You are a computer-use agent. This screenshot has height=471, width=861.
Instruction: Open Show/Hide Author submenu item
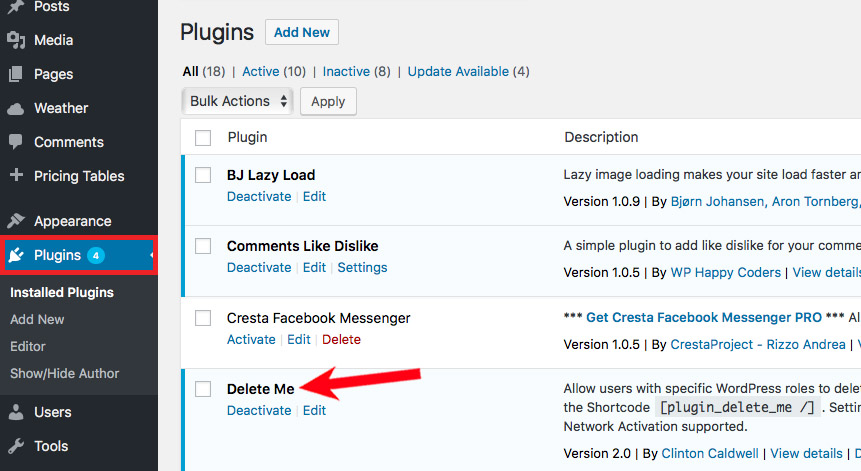[64, 373]
